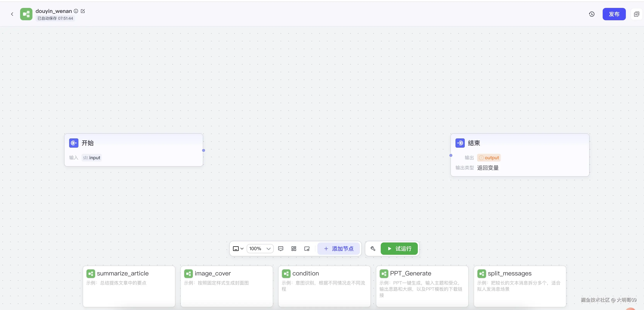The image size is (644, 310).
Task: Expand the 100% zoom level dropdown
Action: coord(260,249)
